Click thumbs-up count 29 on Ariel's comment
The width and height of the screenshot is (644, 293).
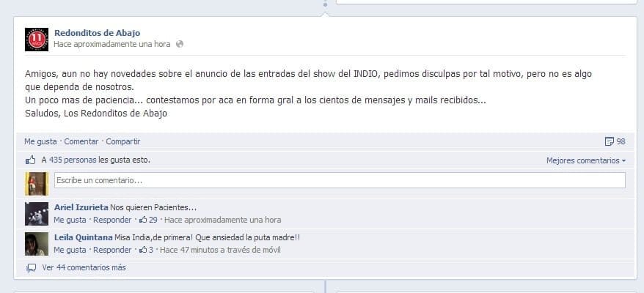148,220
